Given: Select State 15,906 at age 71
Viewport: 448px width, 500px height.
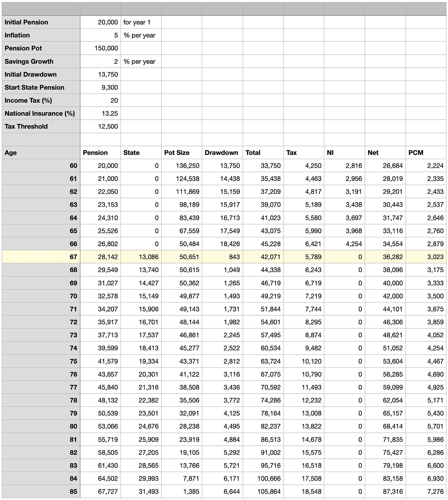Looking at the screenshot, I should click(x=141, y=309).
